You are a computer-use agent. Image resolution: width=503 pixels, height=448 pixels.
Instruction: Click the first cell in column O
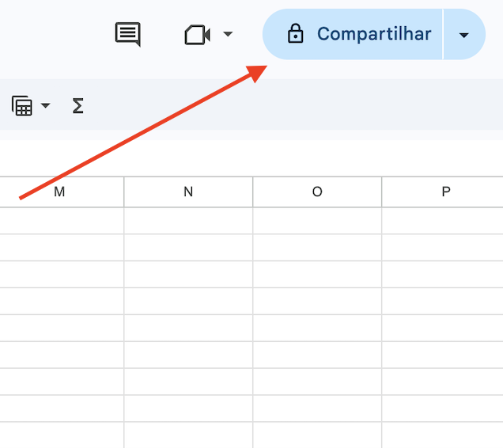point(317,221)
